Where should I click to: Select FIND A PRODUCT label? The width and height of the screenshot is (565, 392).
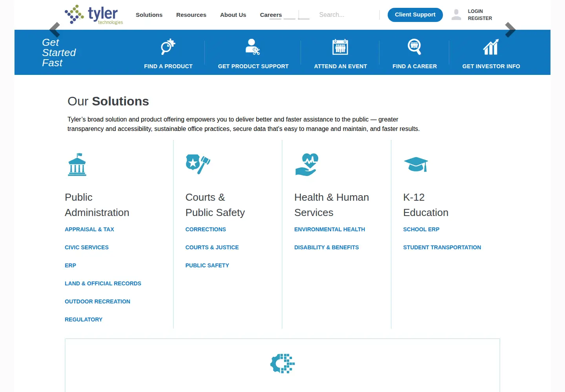tap(168, 66)
